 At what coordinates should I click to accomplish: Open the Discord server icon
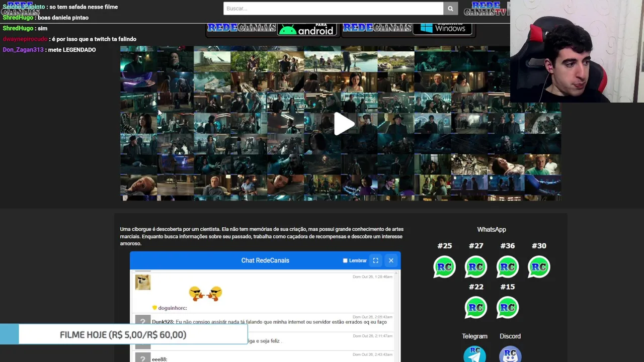[x=510, y=354]
